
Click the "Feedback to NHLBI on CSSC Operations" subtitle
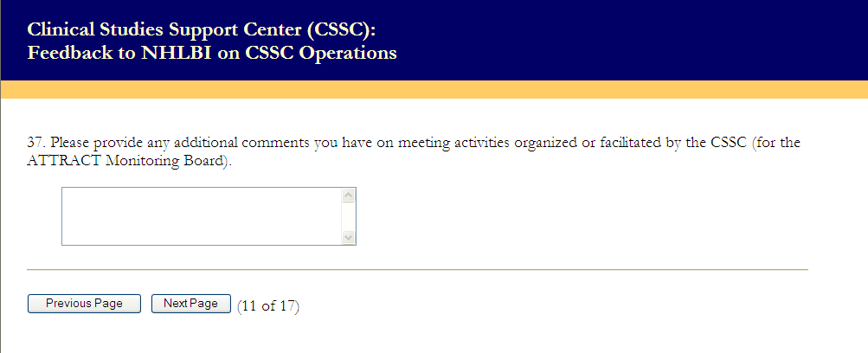click(212, 53)
